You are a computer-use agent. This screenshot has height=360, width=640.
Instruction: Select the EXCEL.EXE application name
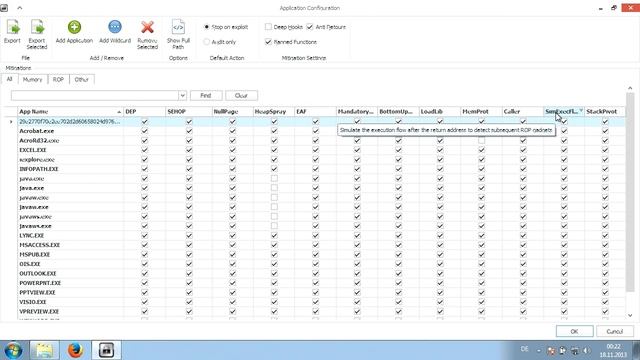(33, 150)
